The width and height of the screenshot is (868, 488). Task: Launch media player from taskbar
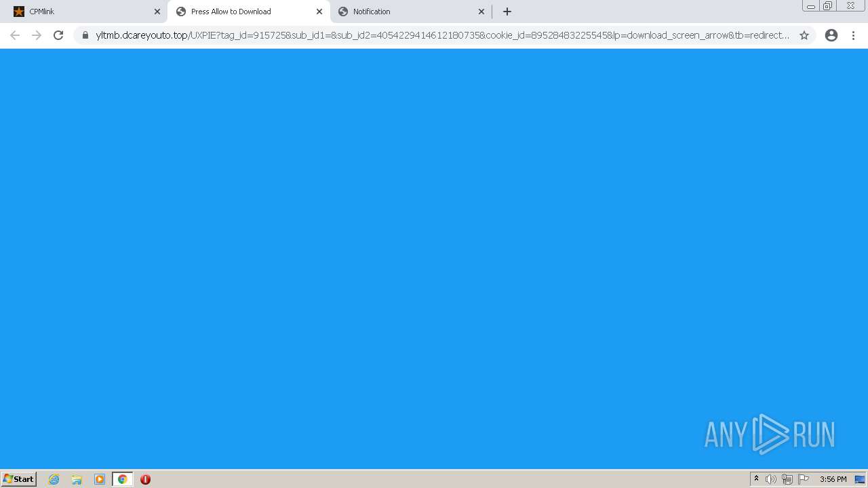coord(100,479)
